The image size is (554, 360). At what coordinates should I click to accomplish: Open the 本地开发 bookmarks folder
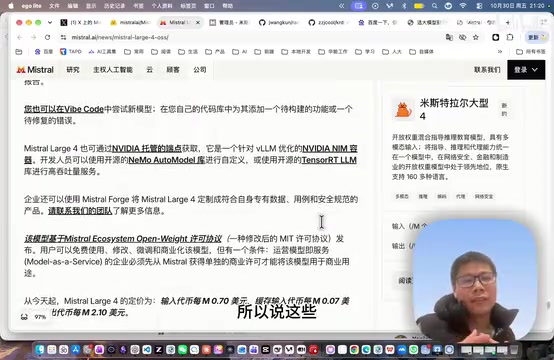click(296, 52)
